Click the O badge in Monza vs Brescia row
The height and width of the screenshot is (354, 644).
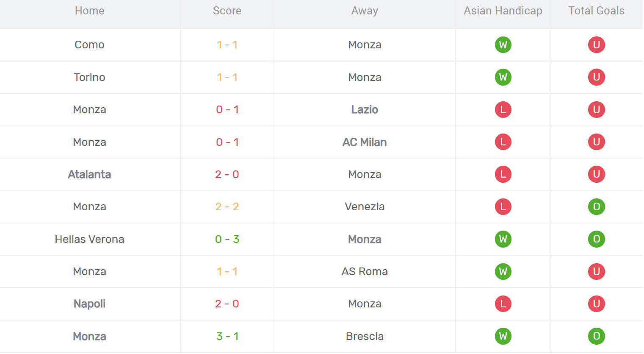click(x=596, y=336)
